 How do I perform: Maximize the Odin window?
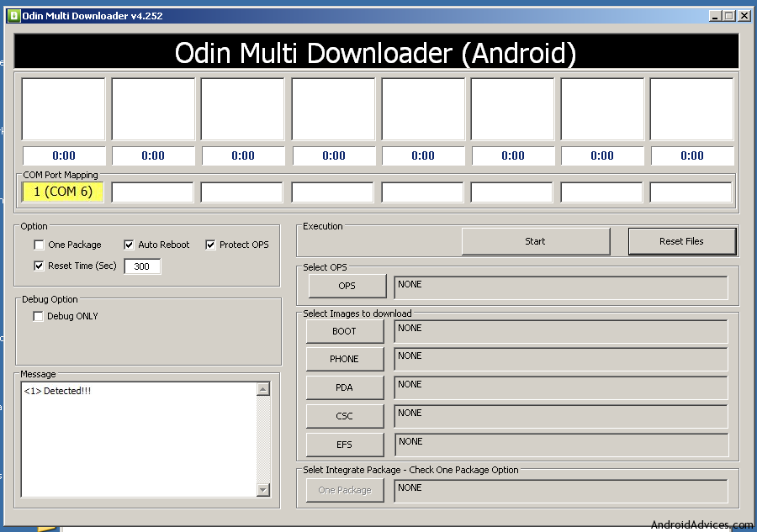(729, 16)
